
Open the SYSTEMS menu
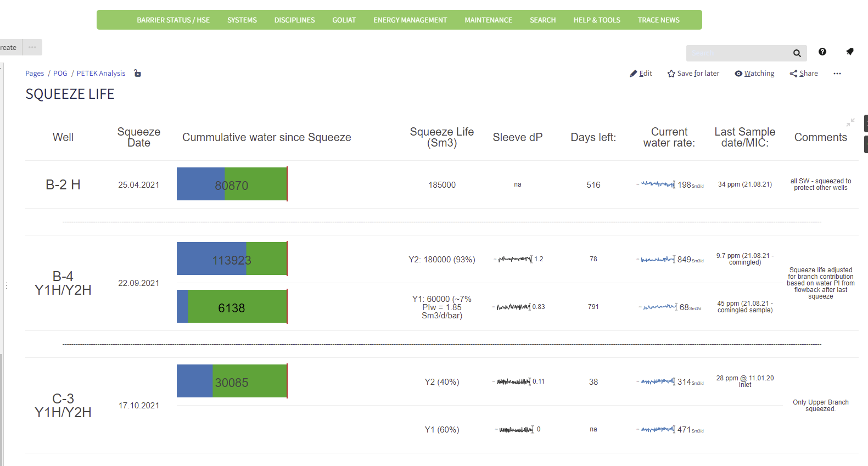242,20
